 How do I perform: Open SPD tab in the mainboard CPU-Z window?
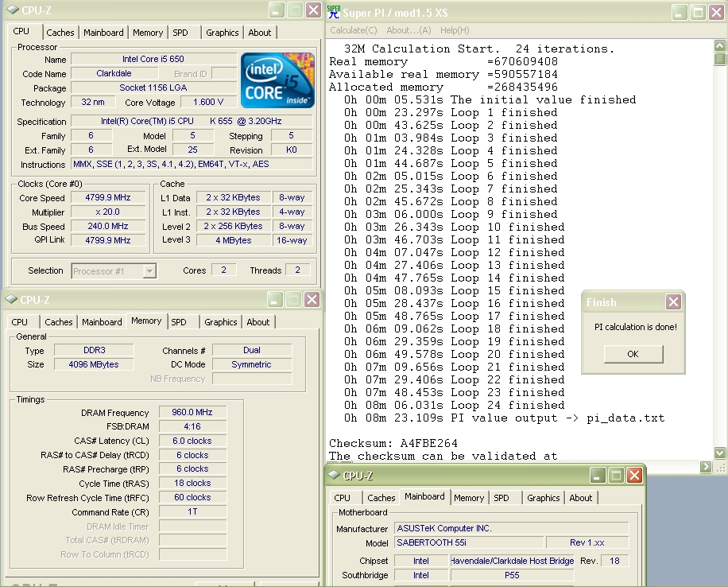click(x=501, y=498)
